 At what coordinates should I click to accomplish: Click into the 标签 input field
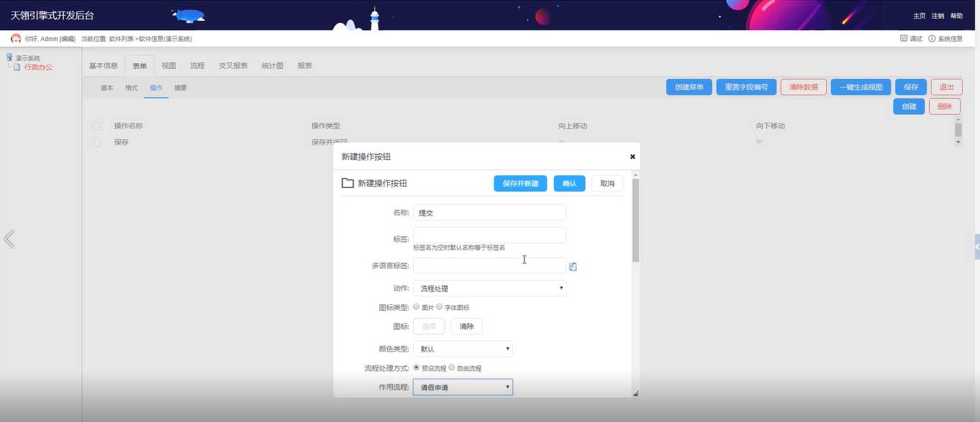(x=489, y=235)
